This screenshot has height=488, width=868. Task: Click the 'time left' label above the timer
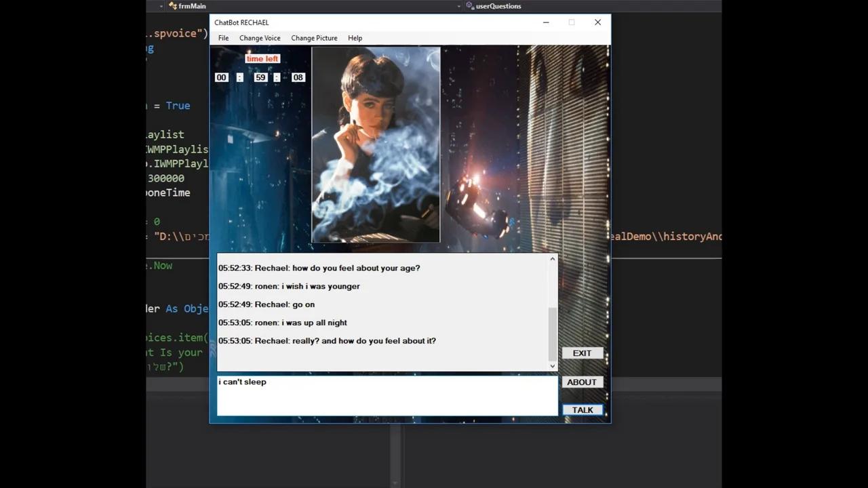(262, 58)
